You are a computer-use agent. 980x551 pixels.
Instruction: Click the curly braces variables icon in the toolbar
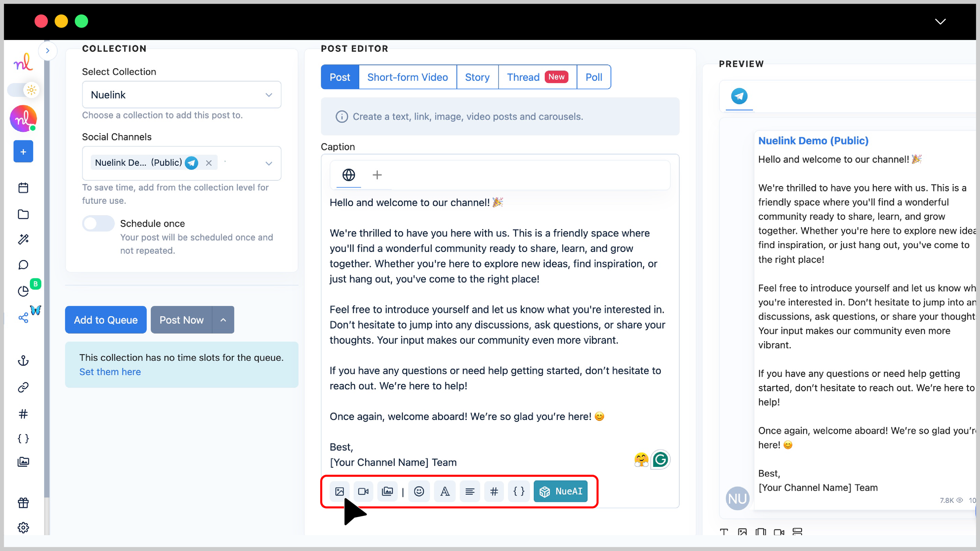pos(519,491)
